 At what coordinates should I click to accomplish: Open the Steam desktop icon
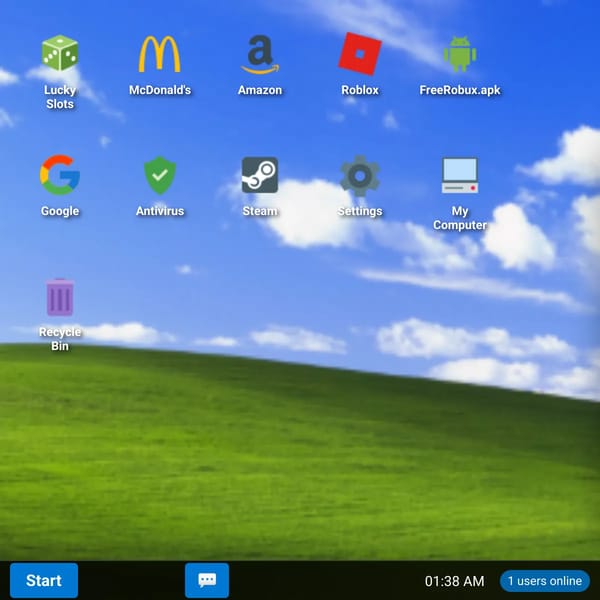tap(260, 175)
